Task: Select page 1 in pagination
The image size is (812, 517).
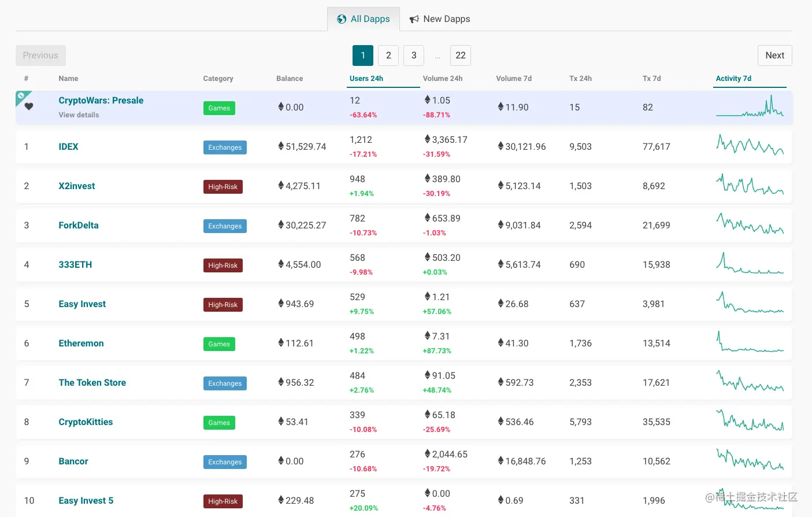Action: click(363, 56)
